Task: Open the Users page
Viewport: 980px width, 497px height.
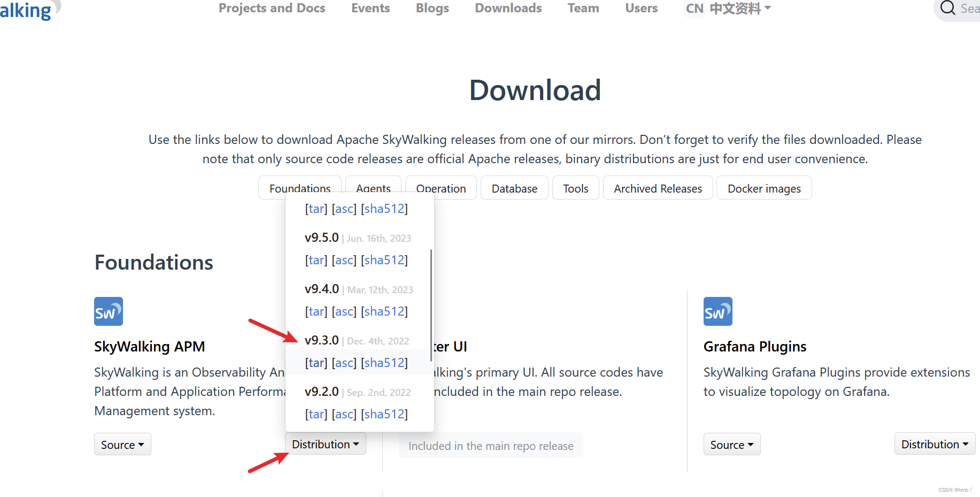Action: click(x=642, y=8)
